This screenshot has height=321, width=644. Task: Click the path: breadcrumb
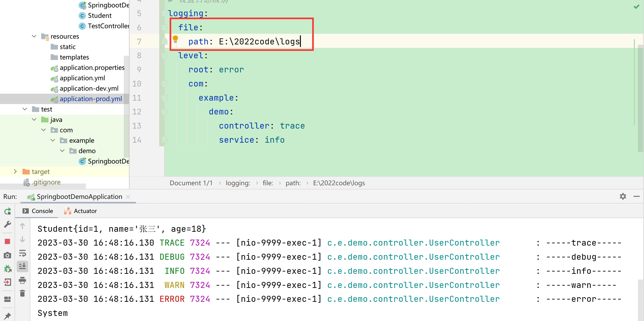(x=293, y=183)
